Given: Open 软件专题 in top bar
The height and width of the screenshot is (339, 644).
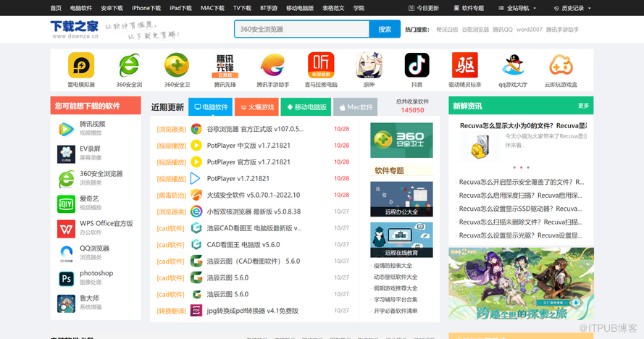Looking at the screenshot, I should (x=469, y=8).
